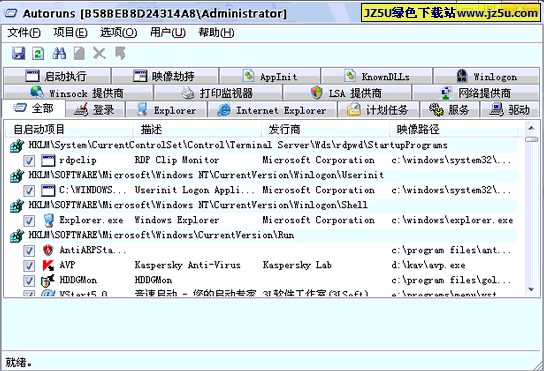Switch to the AppInit tab

coord(270,76)
